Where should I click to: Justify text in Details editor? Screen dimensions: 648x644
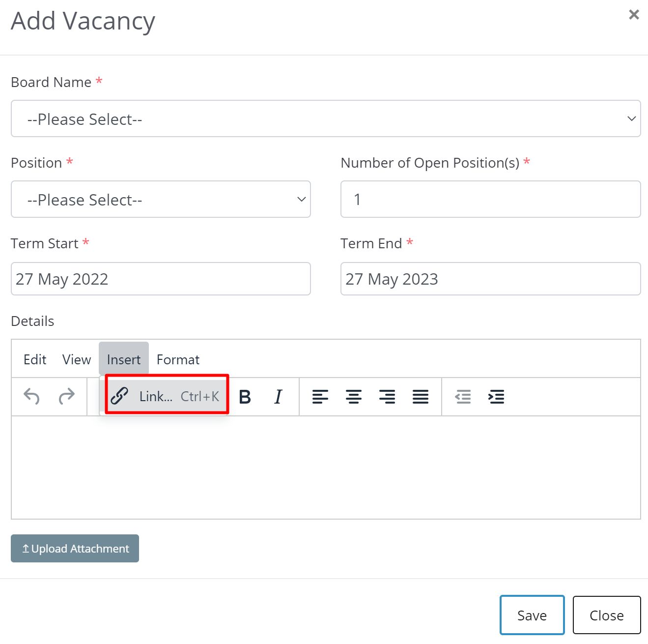(x=421, y=396)
